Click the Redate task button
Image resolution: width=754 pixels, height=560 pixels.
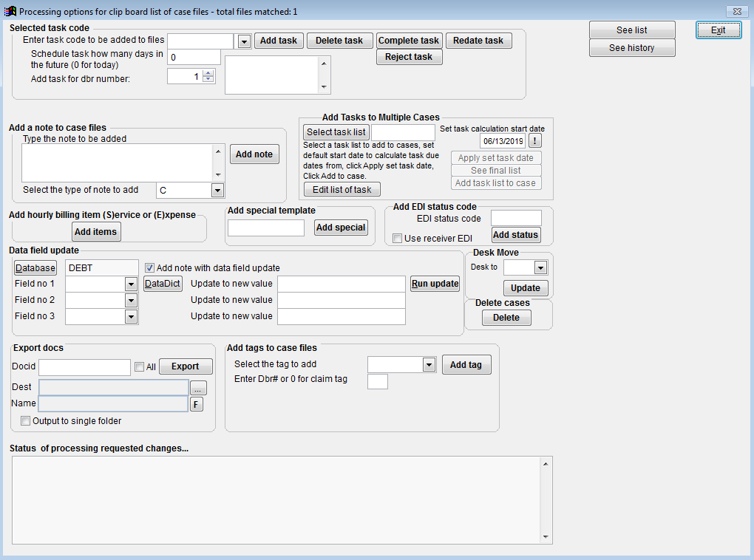[x=478, y=41]
